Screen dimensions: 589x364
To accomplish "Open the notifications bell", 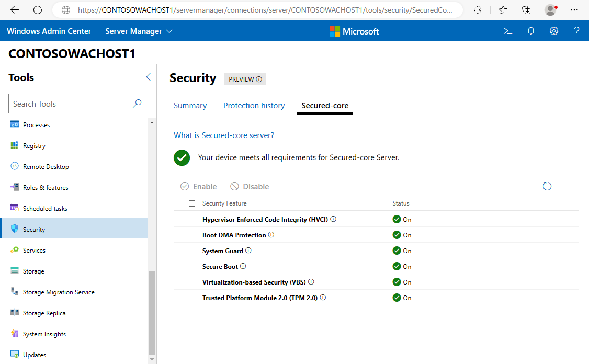I will pos(531,31).
